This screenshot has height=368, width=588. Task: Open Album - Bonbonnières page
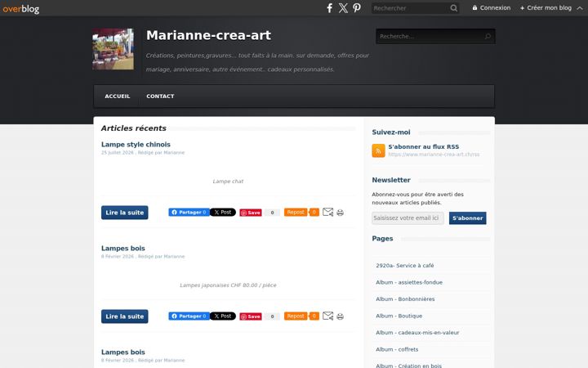click(x=405, y=299)
